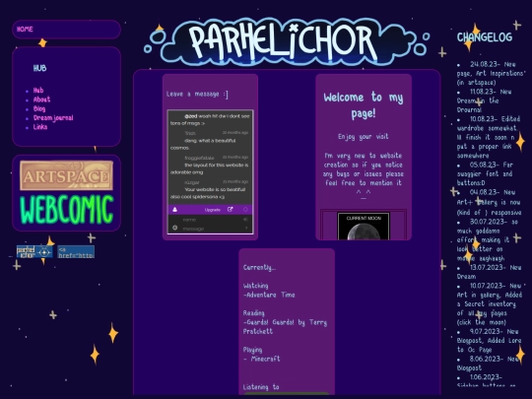The width and height of the screenshot is (532, 399).
Task: Open the Blog link in sidebar
Action: coord(39,108)
